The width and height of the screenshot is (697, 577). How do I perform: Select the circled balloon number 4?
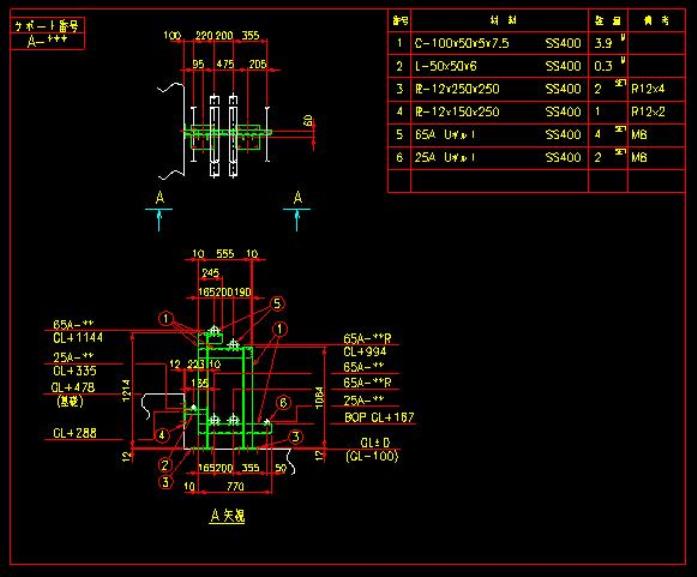tap(162, 435)
